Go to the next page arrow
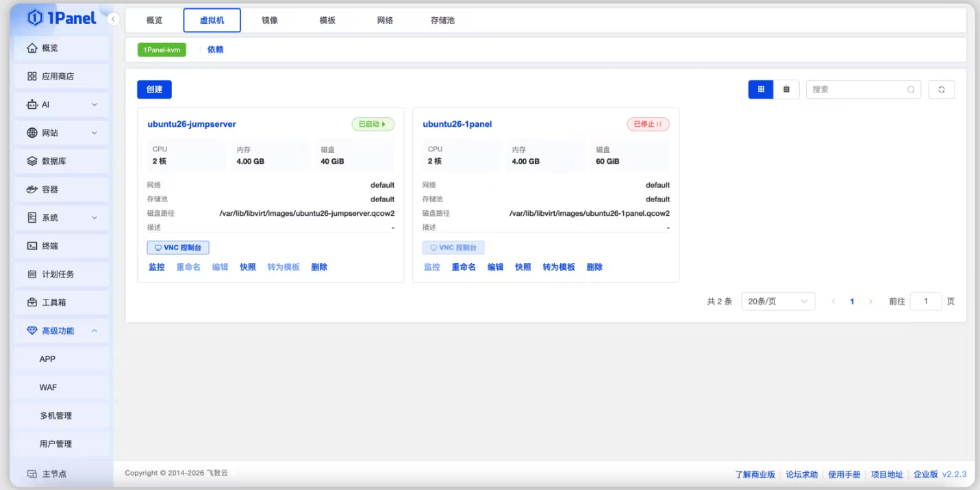Image resolution: width=980 pixels, height=490 pixels. click(871, 302)
